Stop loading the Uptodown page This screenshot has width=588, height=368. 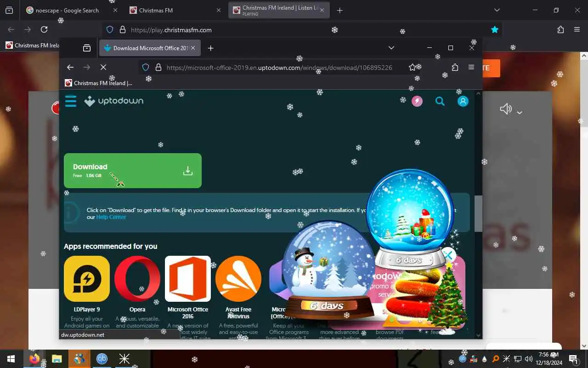(x=103, y=67)
